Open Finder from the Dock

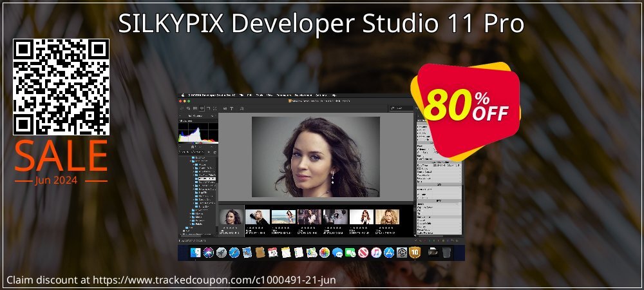pyautogui.click(x=196, y=252)
